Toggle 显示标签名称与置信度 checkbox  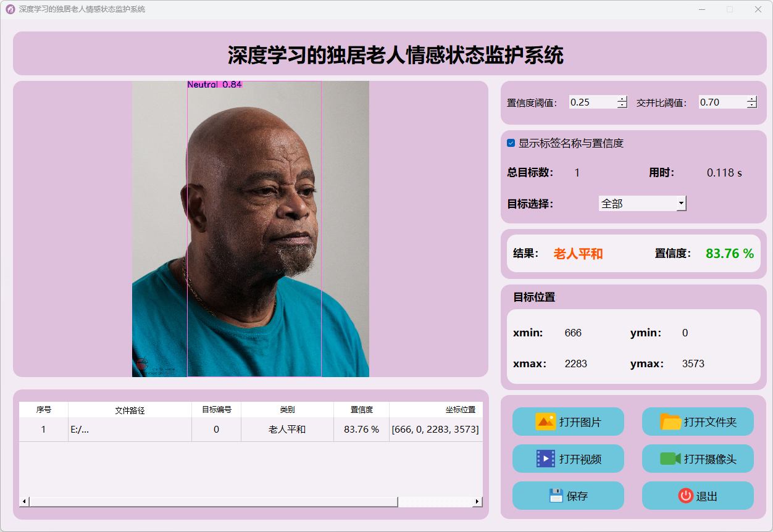point(511,143)
